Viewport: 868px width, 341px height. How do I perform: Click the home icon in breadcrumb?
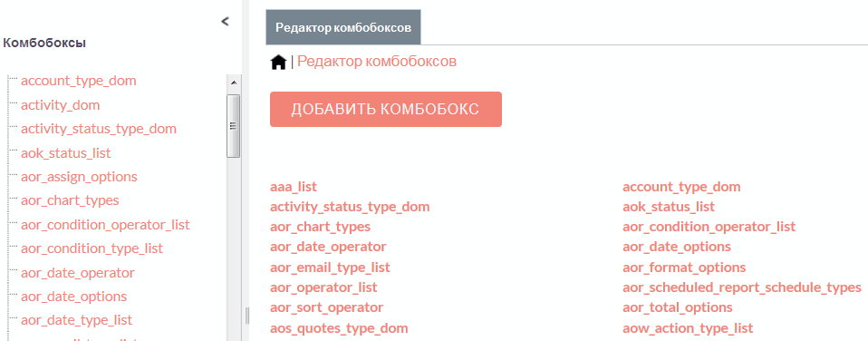pyautogui.click(x=278, y=62)
